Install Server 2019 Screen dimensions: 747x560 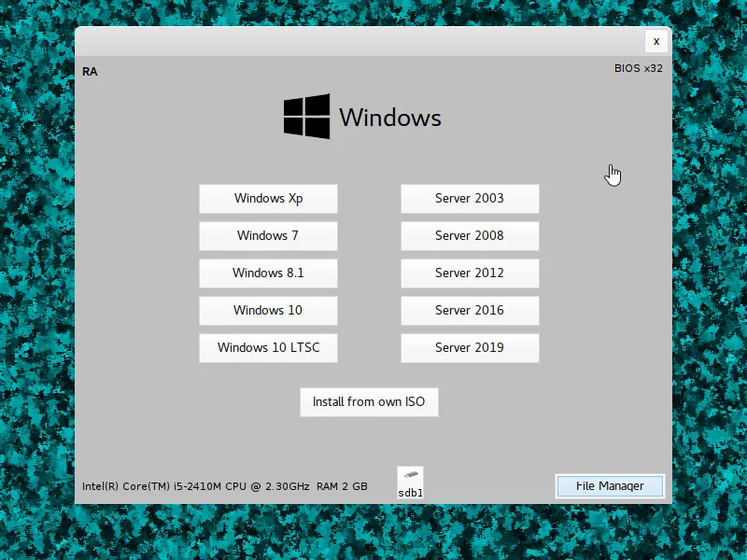coord(470,347)
